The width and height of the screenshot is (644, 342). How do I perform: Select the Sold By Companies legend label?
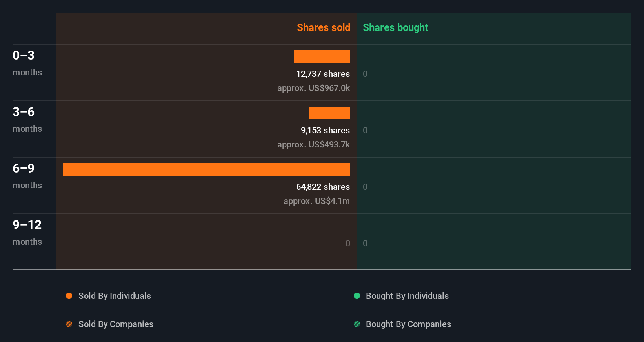(x=116, y=324)
